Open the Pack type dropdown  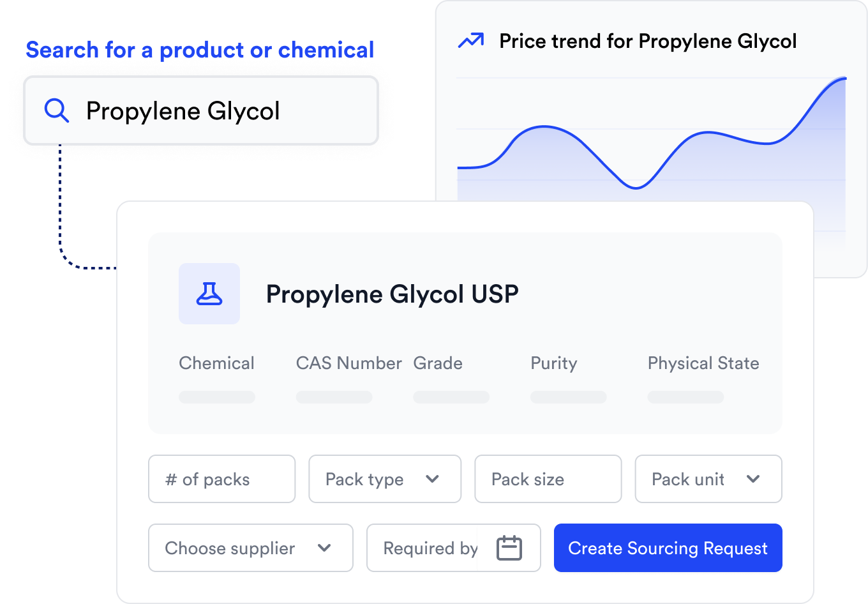click(385, 479)
